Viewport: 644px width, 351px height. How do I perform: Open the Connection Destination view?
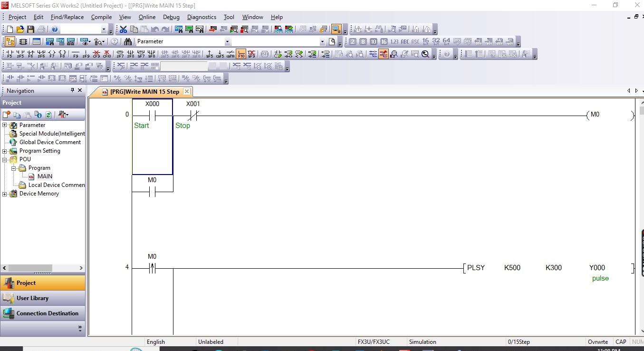(x=43, y=313)
